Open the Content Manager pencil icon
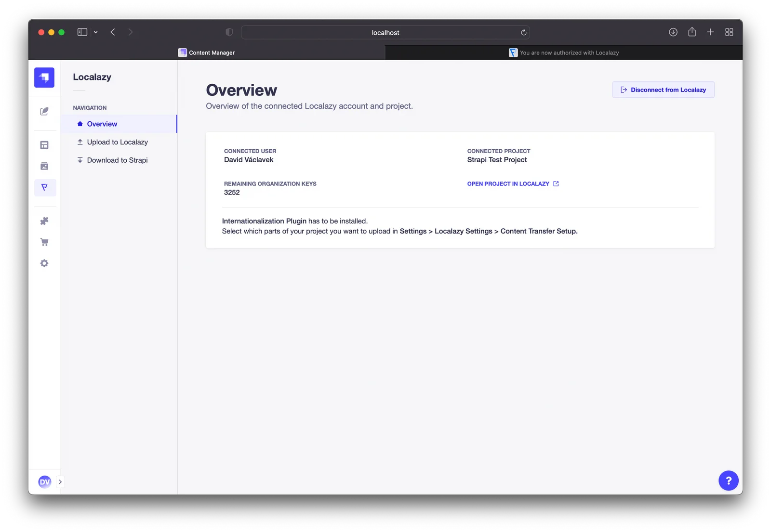This screenshot has height=532, width=771. [44, 112]
